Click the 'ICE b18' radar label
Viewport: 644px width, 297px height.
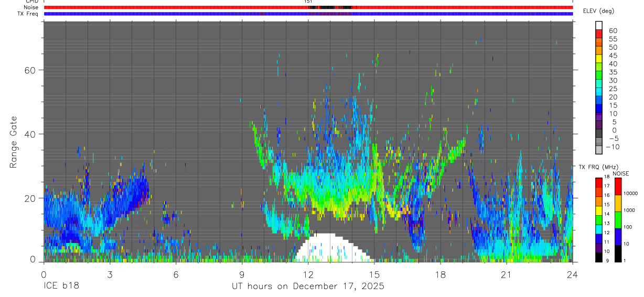tap(62, 287)
